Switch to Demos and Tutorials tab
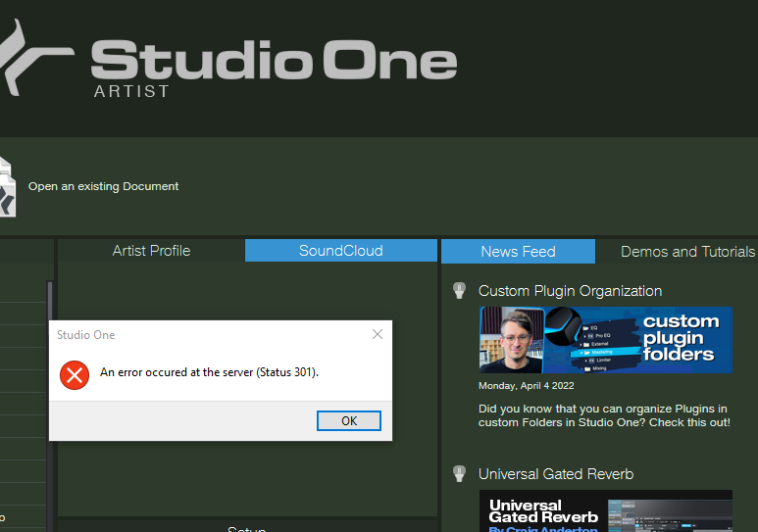Image resolution: width=758 pixels, height=532 pixels. pos(687,252)
